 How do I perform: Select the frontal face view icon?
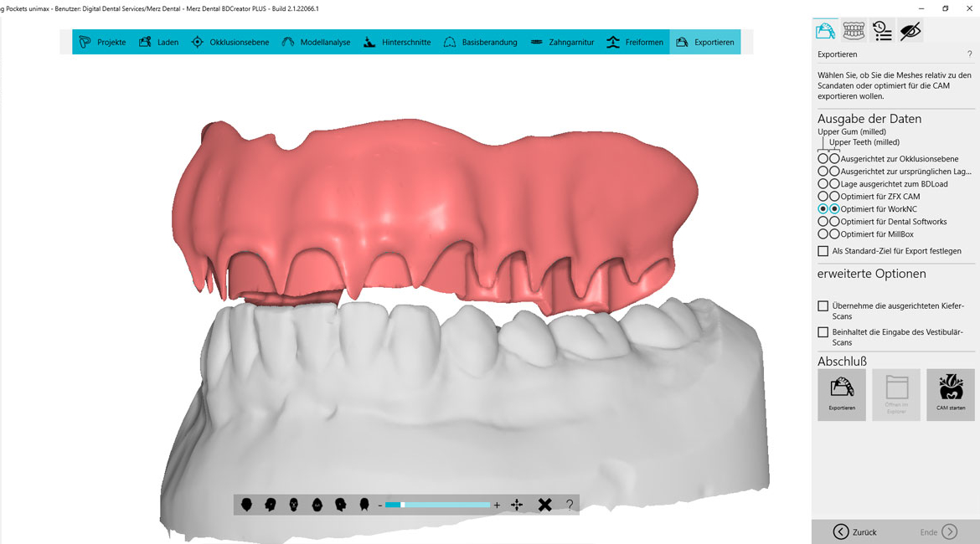tap(294, 505)
